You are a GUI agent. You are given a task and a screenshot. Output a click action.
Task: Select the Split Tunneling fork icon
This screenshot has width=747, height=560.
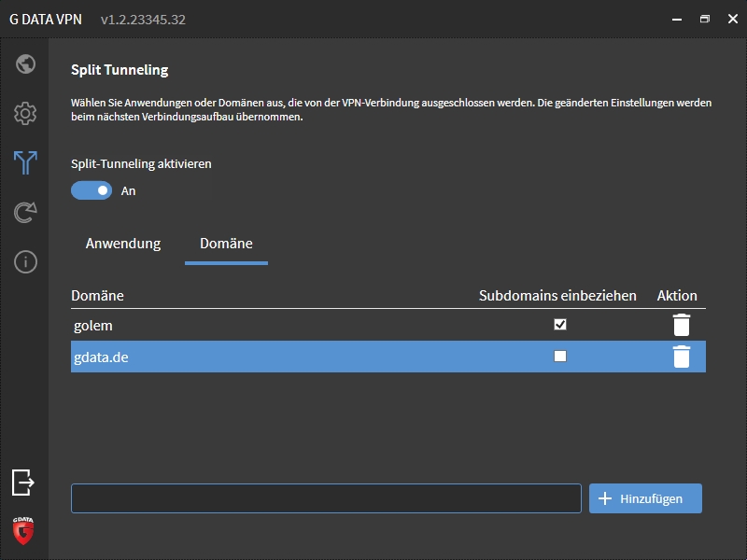pyautogui.click(x=25, y=162)
